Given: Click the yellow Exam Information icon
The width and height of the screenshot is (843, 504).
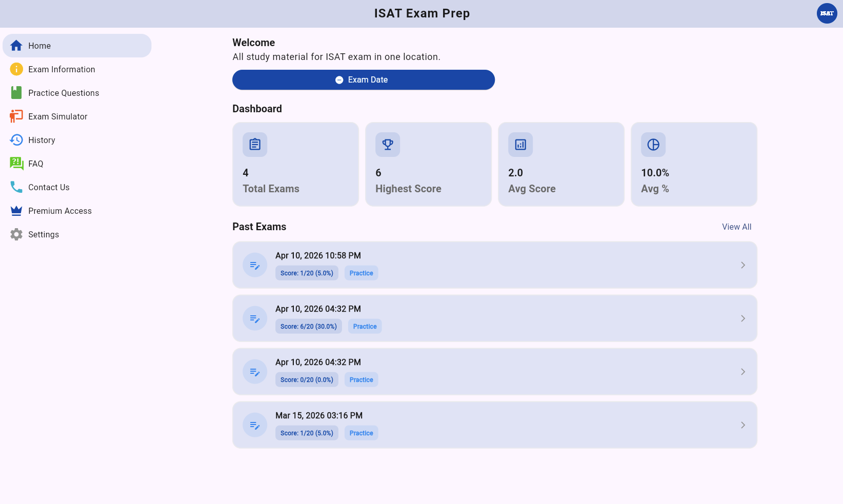Looking at the screenshot, I should (x=16, y=69).
